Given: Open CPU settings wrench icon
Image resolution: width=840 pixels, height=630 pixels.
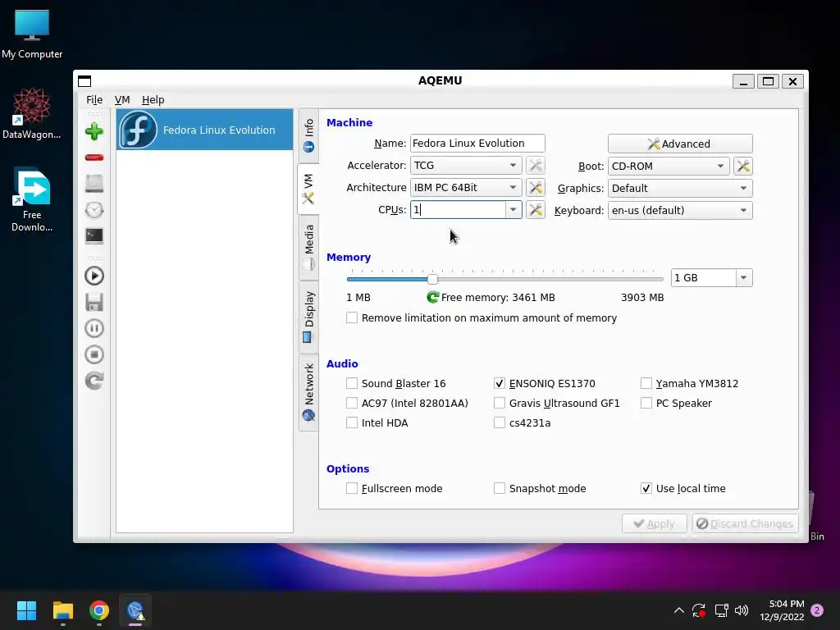Looking at the screenshot, I should coord(535,209).
